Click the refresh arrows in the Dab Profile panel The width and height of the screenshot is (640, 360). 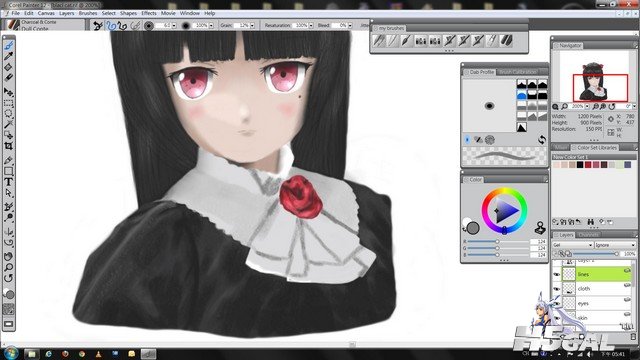click(542, 140)
